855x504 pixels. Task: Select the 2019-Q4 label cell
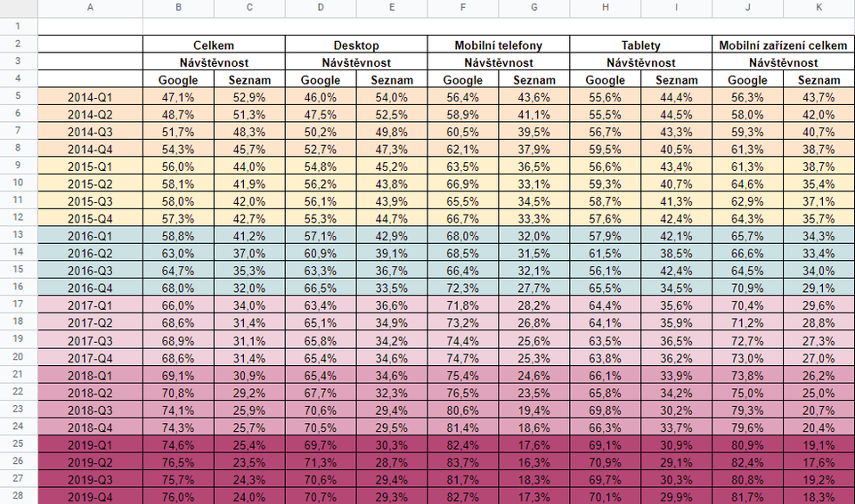91,496
